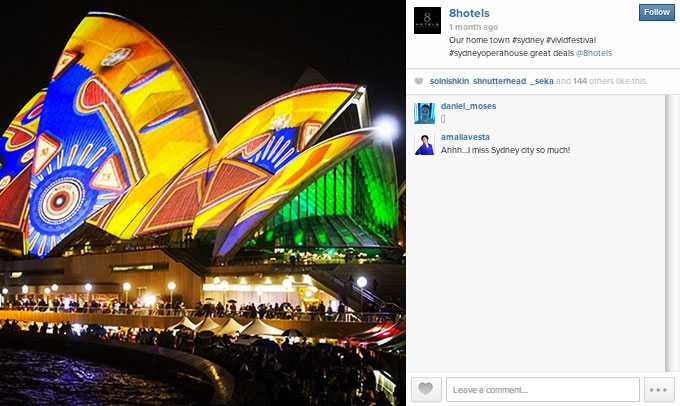Open the @8hotels mention in caption
680x406 pixels.
(594, 53)
